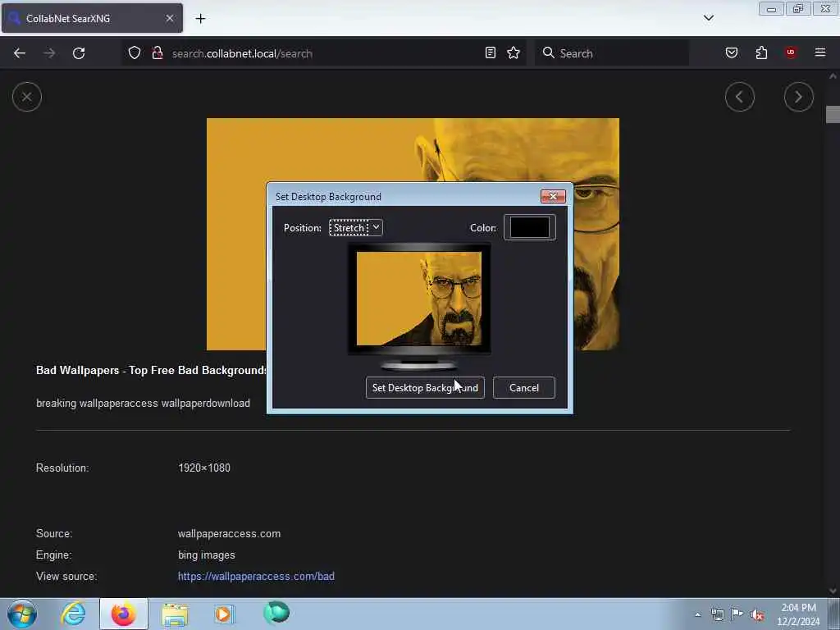
Task: Open the wallpaperaccess.com/bad source link
Action: tap(256, 577)
